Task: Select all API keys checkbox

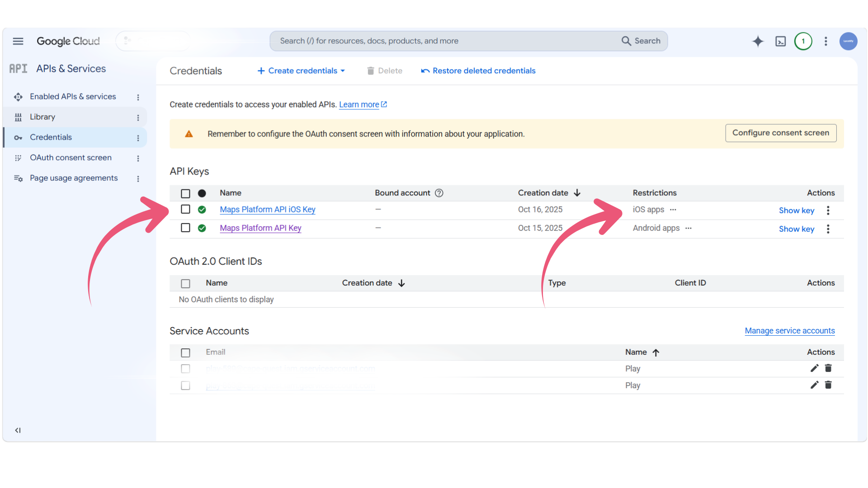Action: [x=185, y=193]
